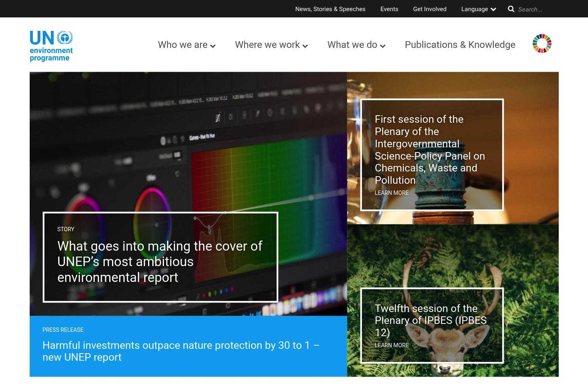Click the PRESS RELEASE label

pyautogui.click(x=63, y=330)
